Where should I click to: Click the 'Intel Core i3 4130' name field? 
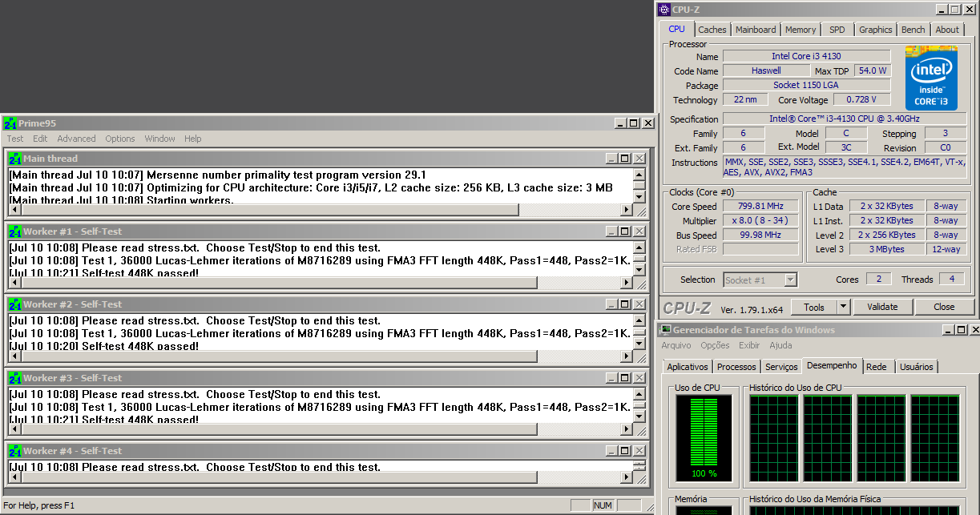coord(806,56)
